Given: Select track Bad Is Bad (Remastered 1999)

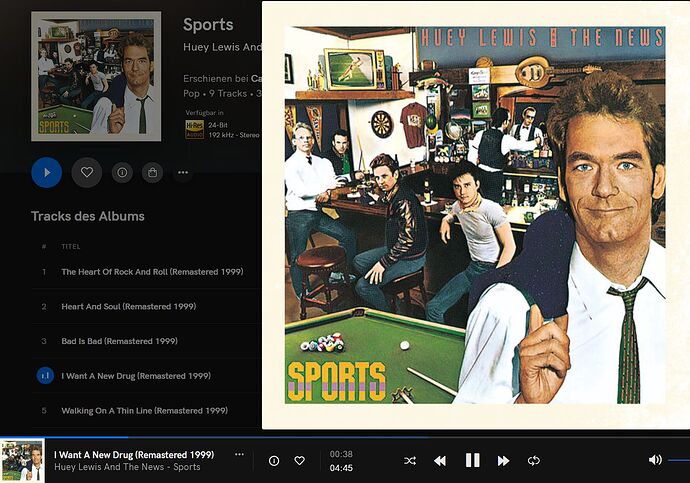Looking at the screenshot, I should pos(119,341).
